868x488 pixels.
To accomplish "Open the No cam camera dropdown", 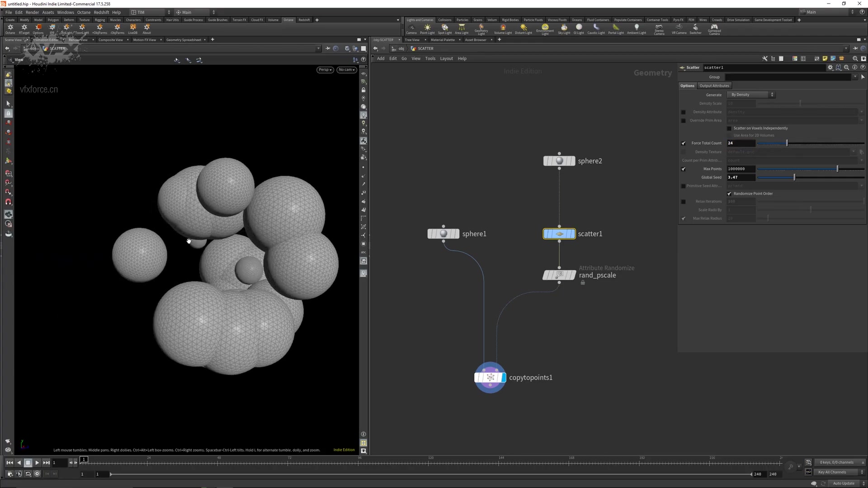I will [x=346, y=70].
